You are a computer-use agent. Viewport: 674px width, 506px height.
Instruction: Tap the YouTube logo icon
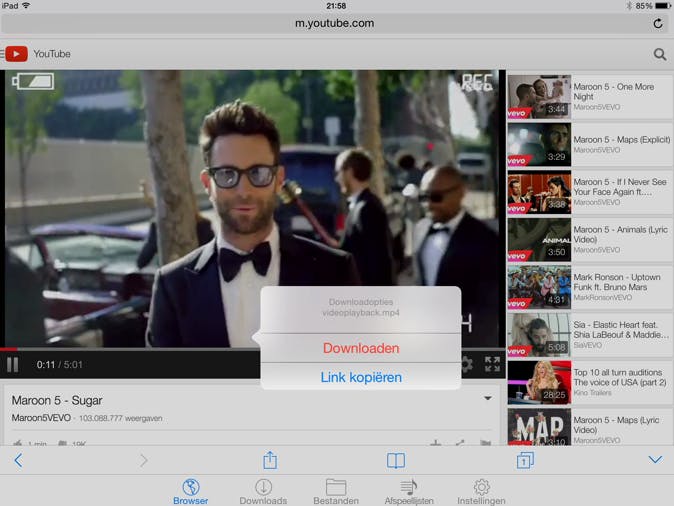(x=16, y=54)
